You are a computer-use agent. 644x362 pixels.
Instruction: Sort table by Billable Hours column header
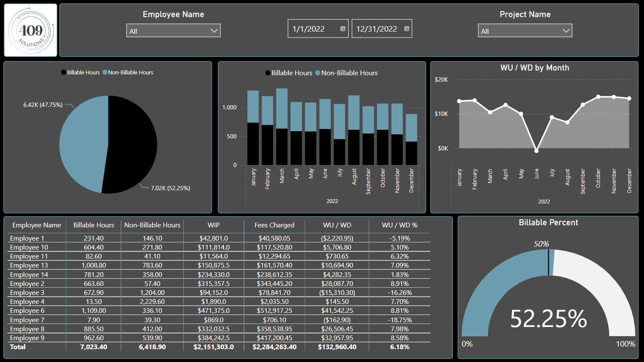tap(94, 225)
